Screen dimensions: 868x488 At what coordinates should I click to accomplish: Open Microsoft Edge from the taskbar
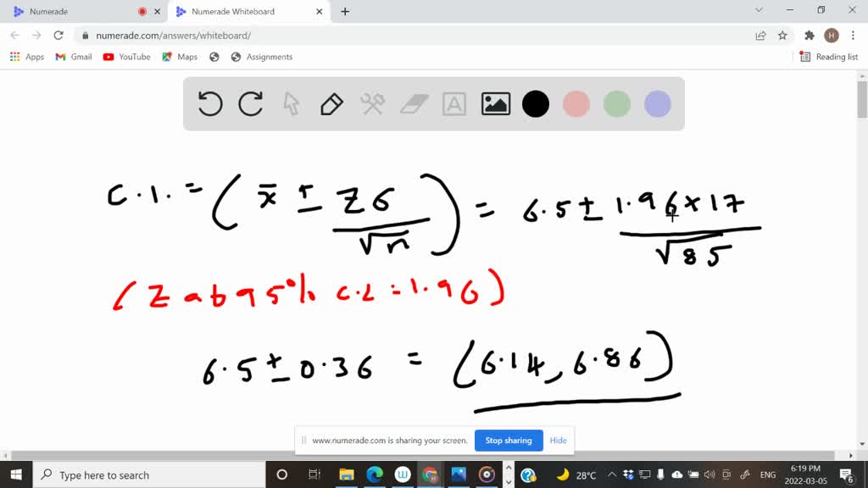[x=375, y=474]
